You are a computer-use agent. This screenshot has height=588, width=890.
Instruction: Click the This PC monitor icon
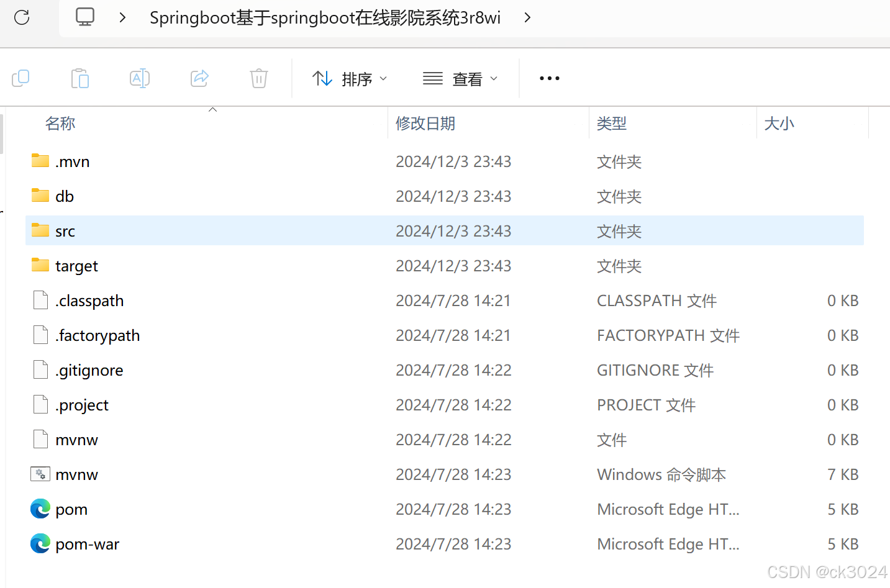tap(85, 17)
